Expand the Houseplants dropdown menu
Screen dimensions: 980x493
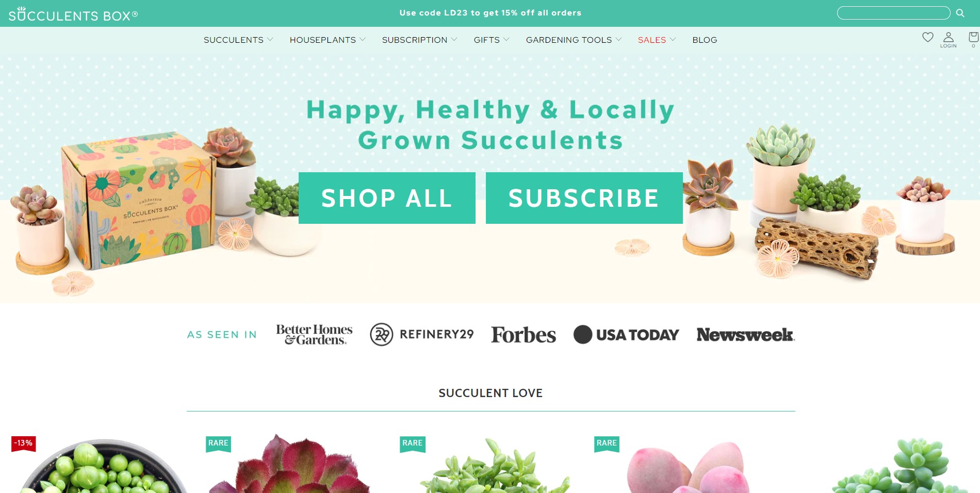(x=328, y=40)
